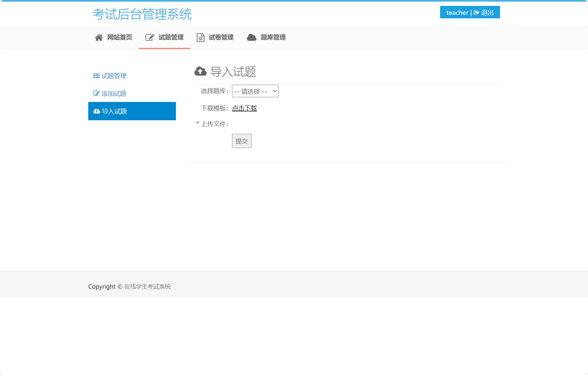Viewport: 588px width, 375px height.
Task: Click the cloud upload icon beside 导入试题 heading
Action: 200,71
